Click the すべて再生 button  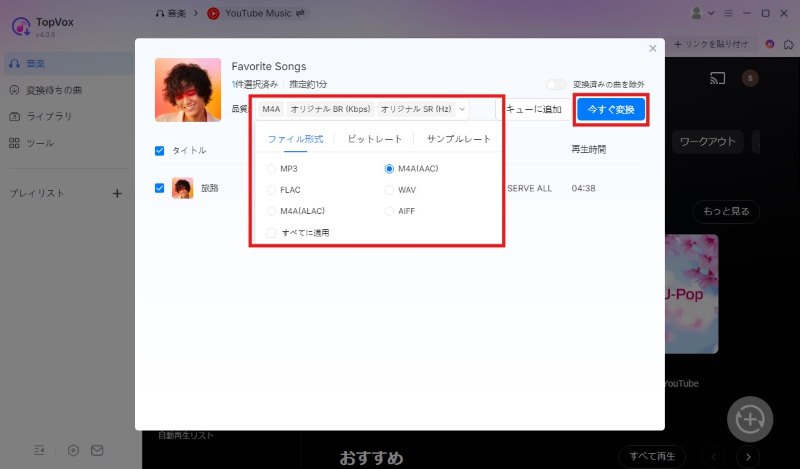pos(652,456)
